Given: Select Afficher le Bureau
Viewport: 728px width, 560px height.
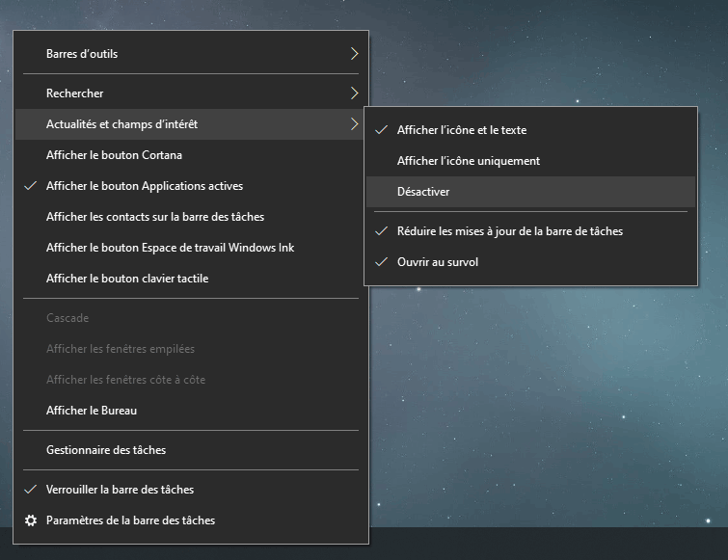Looking at the screenshot, I should coord(92,411).
